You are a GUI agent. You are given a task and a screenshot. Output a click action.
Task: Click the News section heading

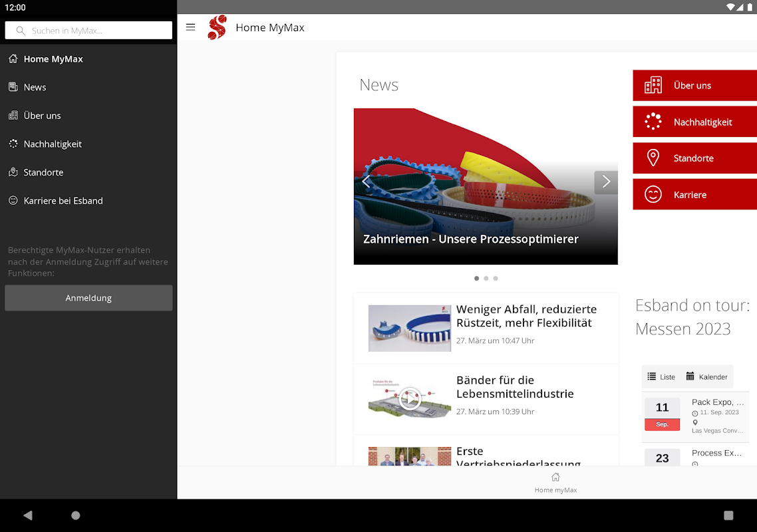379,85
